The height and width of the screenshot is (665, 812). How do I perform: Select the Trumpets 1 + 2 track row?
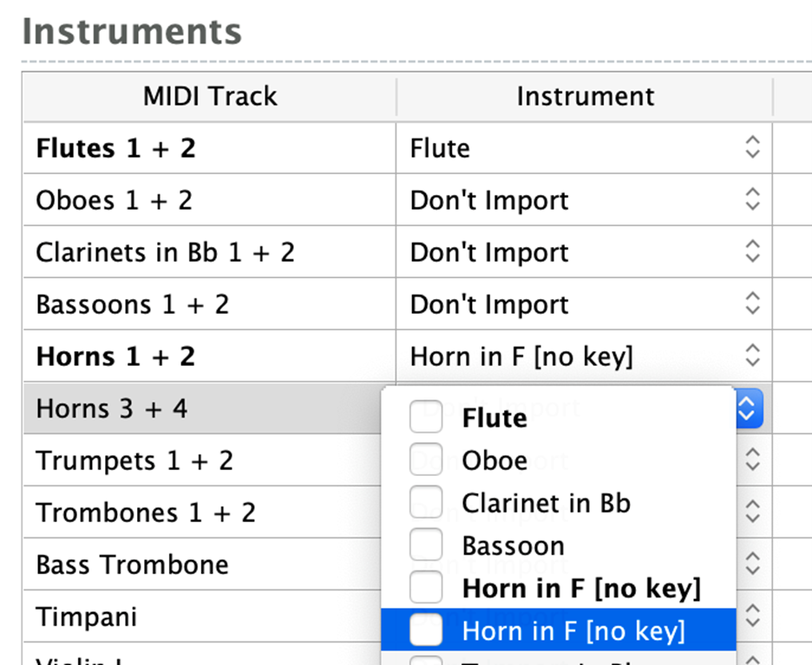pyautogui.click(x=202, y=460)
